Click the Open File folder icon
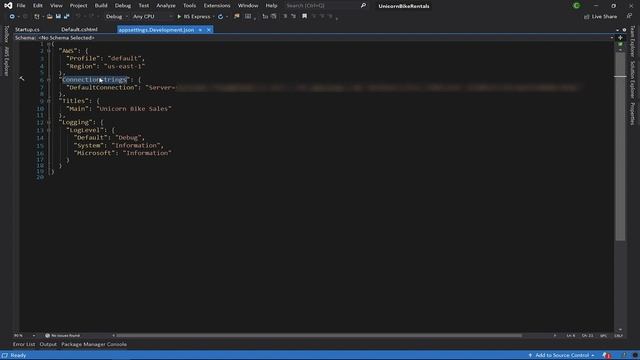The image size is (640, 360). [x=49, y=17]
